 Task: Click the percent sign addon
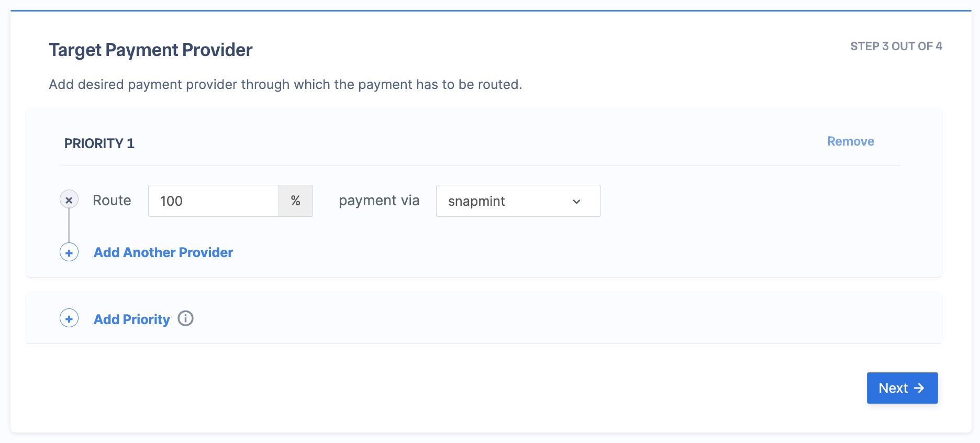coord(296,201)
